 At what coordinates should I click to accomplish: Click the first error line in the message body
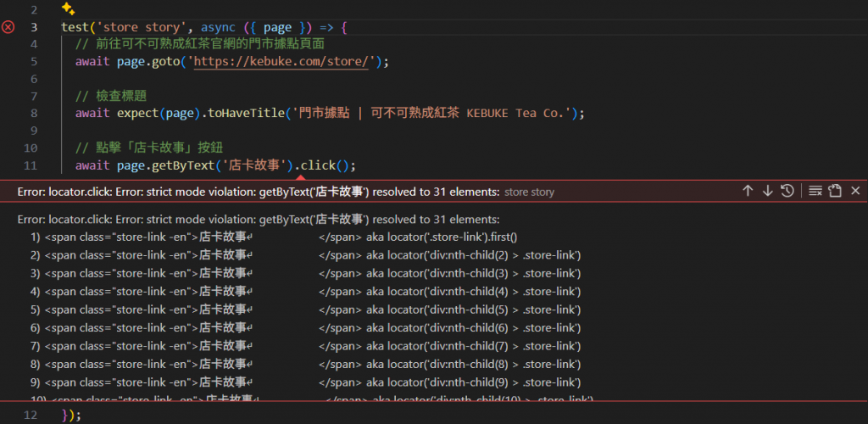259,219
